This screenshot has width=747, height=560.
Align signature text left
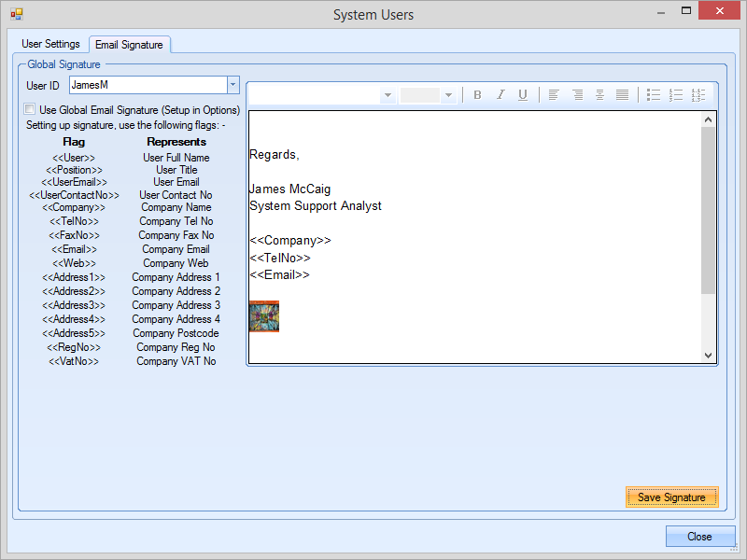click(554, 95)
